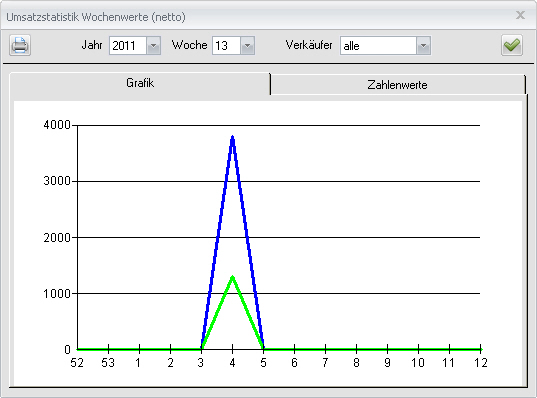
Task: Click the 2000 y-axis label
Action: [57, 237]
